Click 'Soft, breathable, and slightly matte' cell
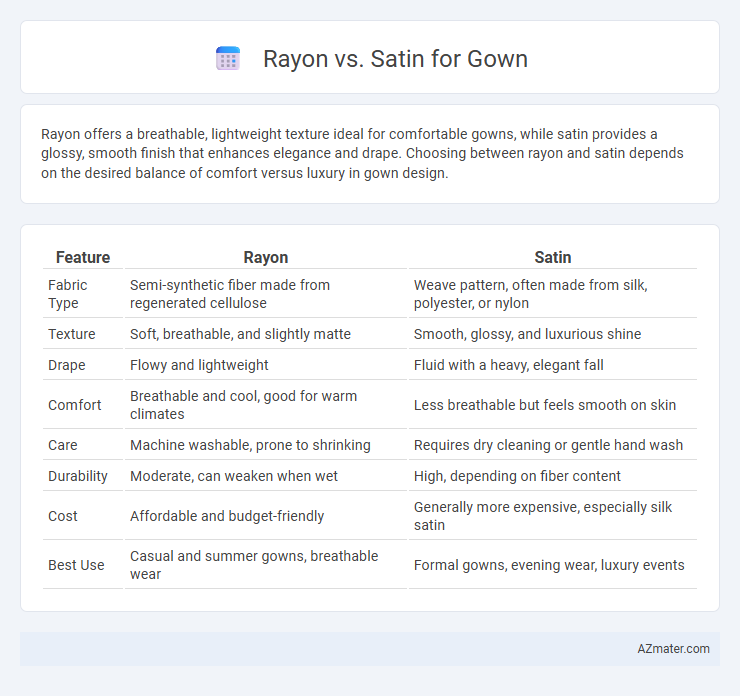The height and width of the screenshot is (696, 740). pos(266,334)
